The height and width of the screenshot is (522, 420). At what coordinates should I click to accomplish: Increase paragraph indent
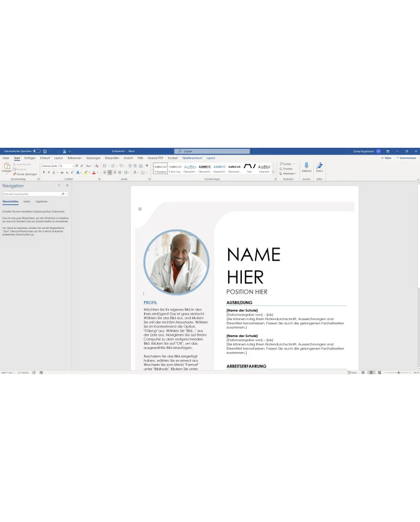[135, 166]
